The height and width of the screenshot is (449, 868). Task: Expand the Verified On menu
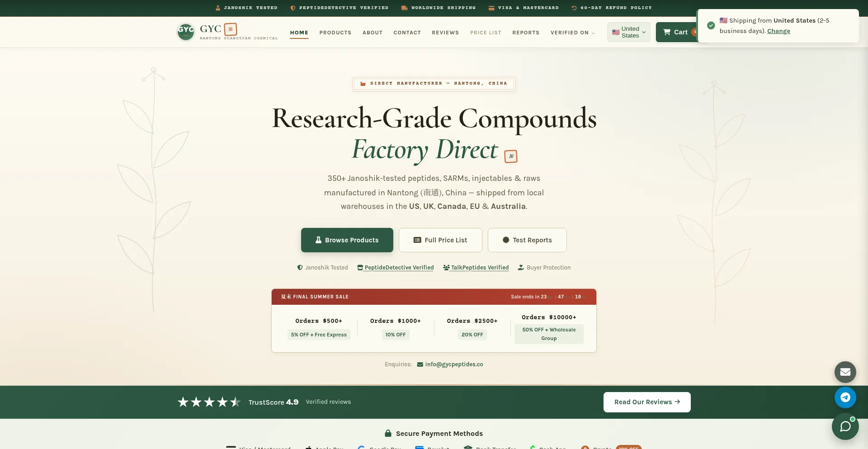572,33
